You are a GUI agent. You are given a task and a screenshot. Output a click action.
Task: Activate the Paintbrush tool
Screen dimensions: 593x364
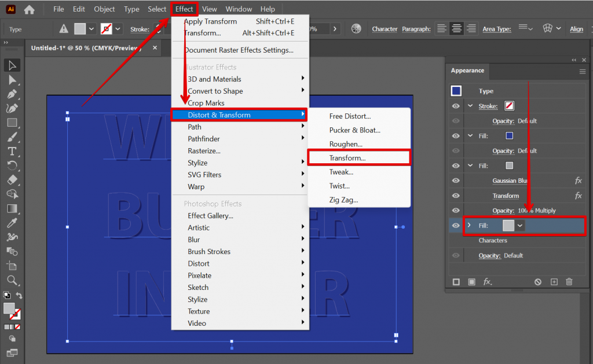[12, 137]
